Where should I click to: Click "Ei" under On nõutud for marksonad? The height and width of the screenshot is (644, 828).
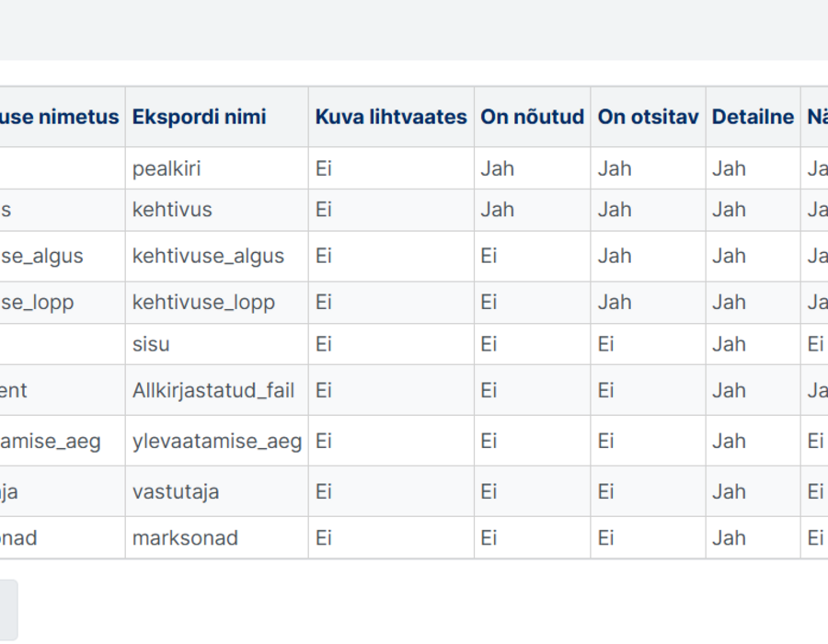point(489,538)
